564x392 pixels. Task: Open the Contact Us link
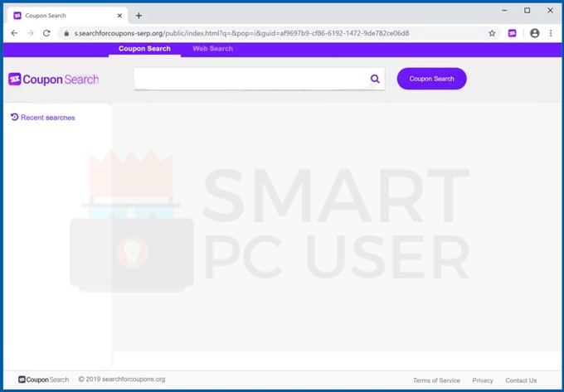point(521,380)
